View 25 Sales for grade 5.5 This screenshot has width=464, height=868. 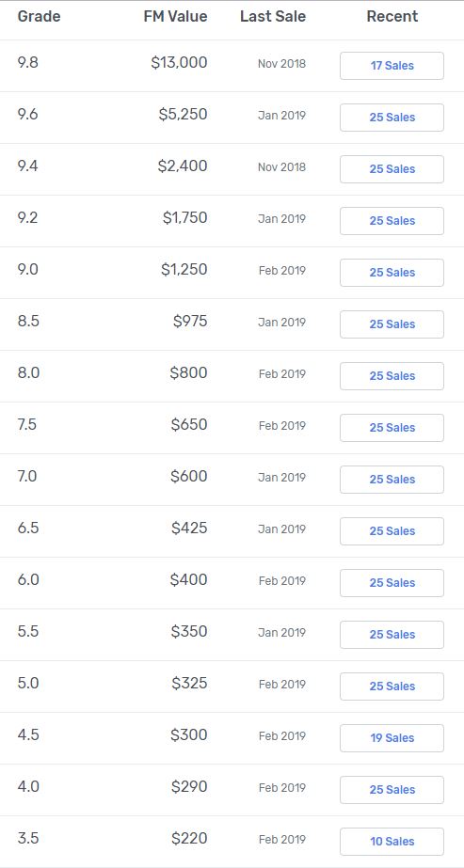click(x=392, y=635)
